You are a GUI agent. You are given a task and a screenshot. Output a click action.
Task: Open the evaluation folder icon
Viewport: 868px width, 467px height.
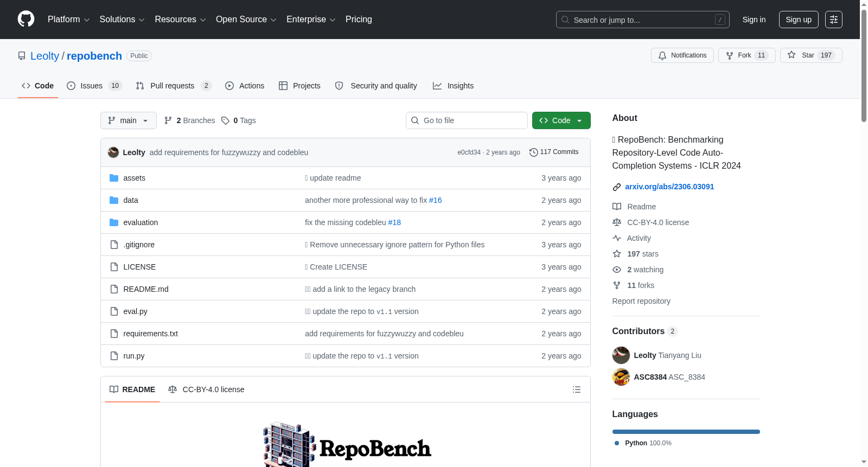(x=114, y=222)
